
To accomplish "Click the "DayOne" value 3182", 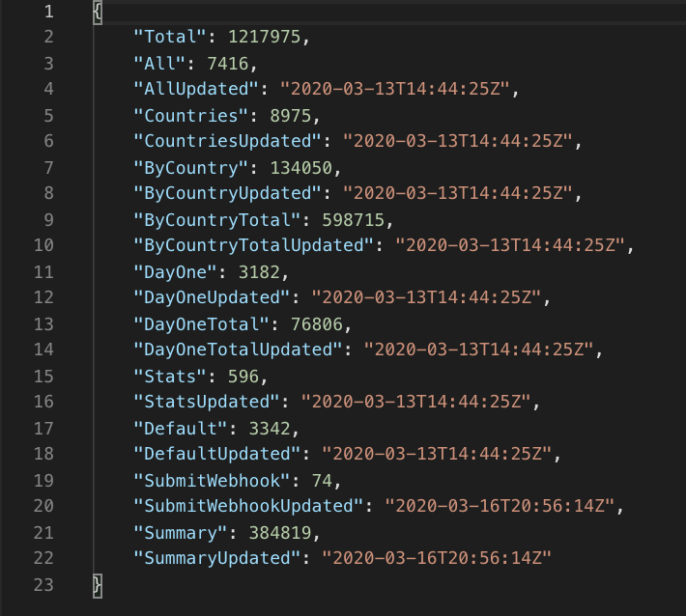I will tap(259, 272).
